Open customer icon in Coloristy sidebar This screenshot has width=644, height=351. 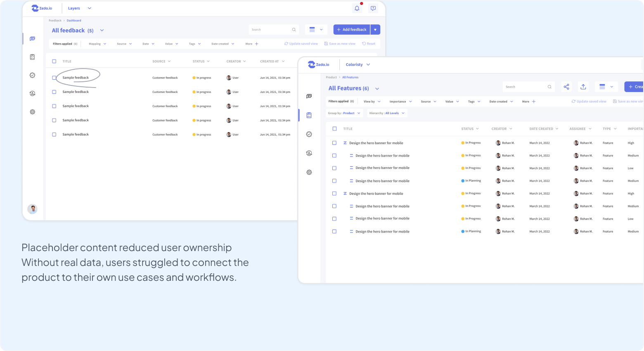(x=309, y=153)
